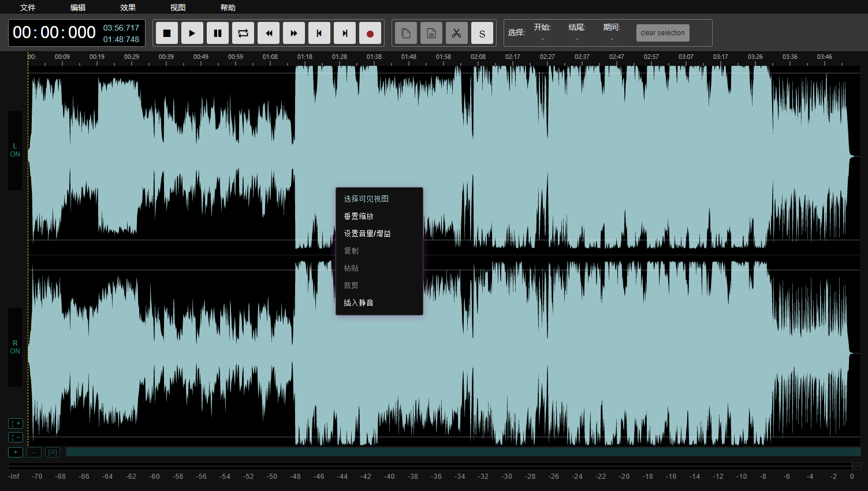This screenshot has width=868, height=491.
Task: Jump to the end of the track
Action: (345, 33)
